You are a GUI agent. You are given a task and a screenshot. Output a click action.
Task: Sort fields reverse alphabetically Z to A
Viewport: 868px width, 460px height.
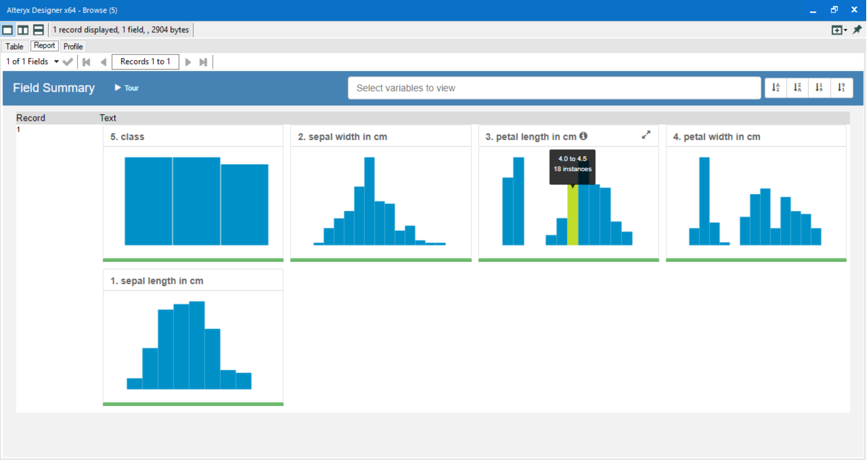[x=798, y=87]
